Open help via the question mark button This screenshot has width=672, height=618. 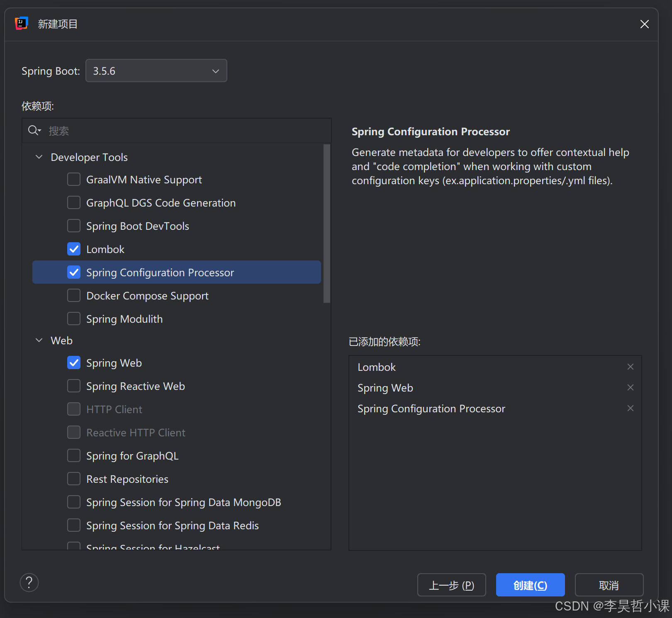pyautogui.click(x=29, y=583)
